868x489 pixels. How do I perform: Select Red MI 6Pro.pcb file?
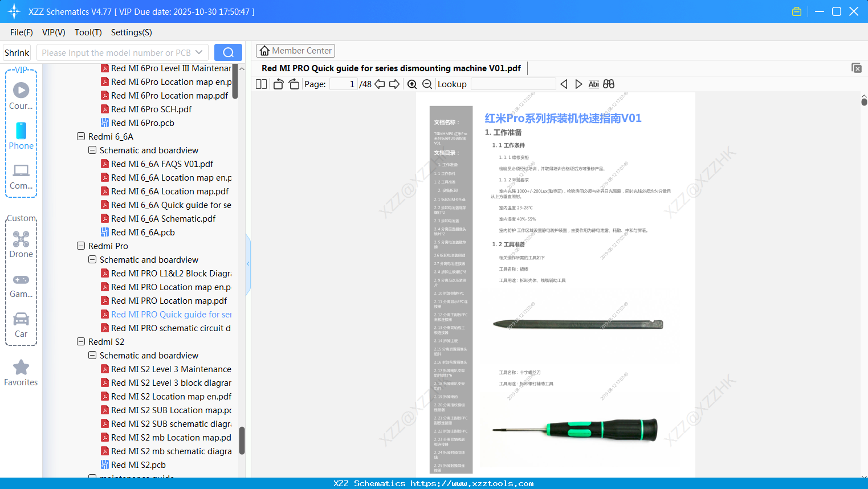[x=142, y=123]
